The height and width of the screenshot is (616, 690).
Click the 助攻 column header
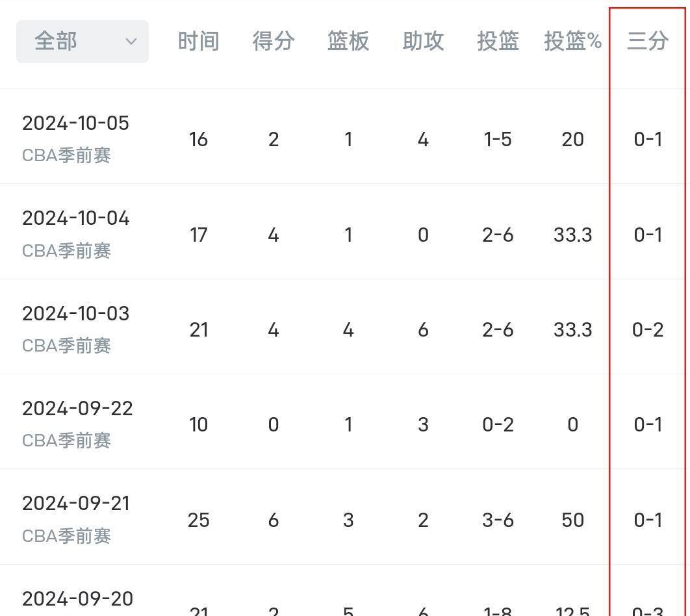pyautogui.click(x=423, y=42)
